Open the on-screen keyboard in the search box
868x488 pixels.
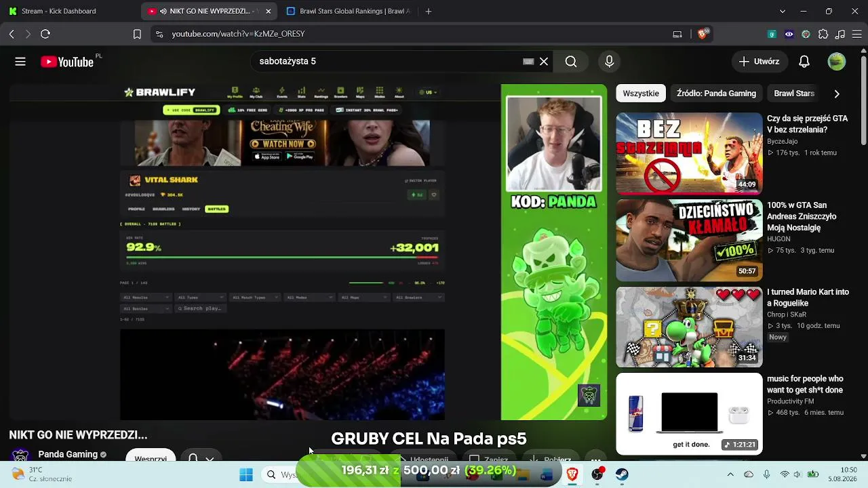pos(528,62)
